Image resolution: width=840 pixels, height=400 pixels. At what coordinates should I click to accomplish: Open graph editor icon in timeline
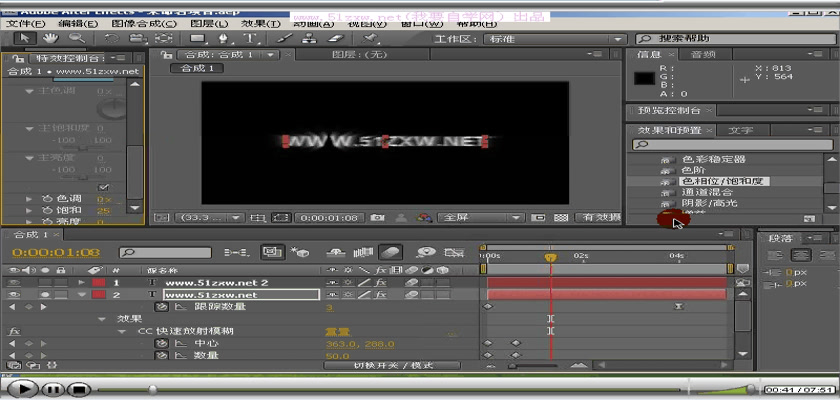(454, 252)
